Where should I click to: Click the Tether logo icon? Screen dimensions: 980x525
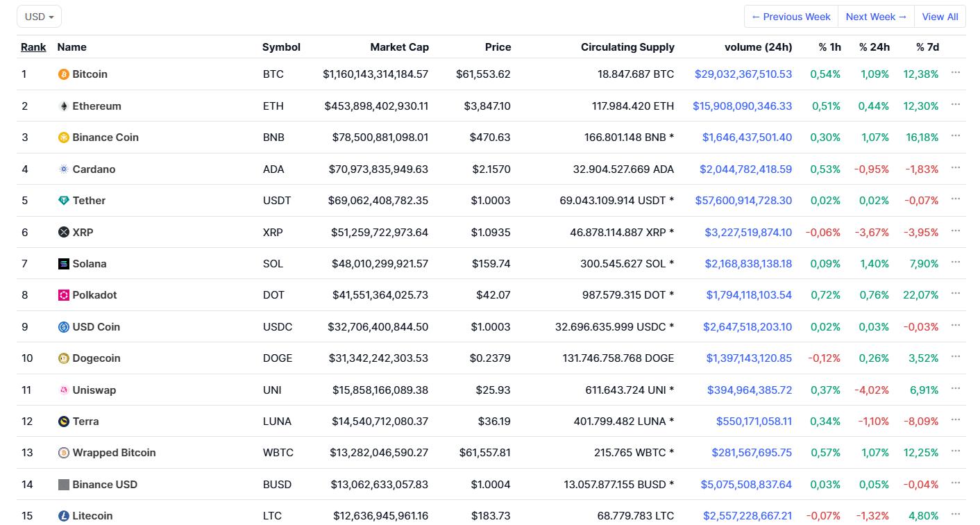coord(63,201)
